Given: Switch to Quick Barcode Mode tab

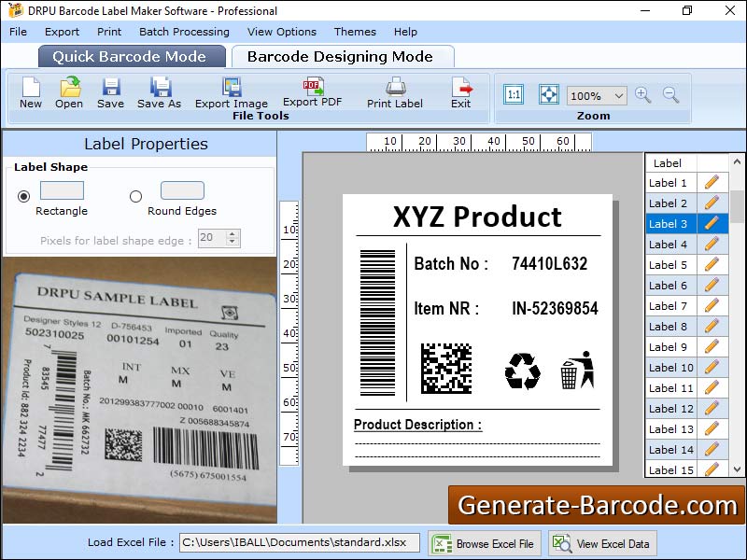Looking at the screenshot, I should (131, 56).
